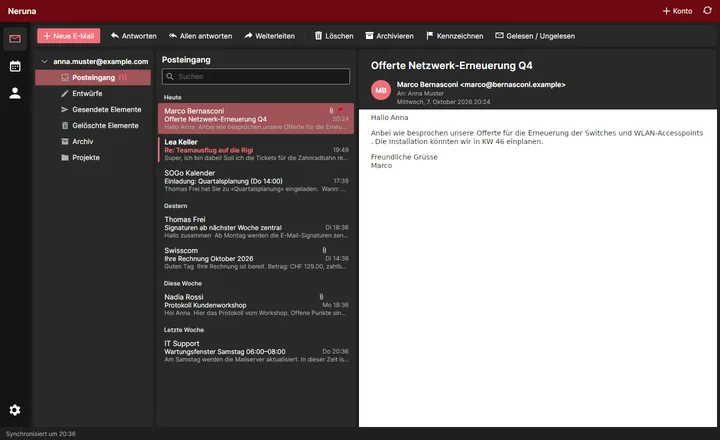Click attachment clip on Marco Bernasconi email
The width and height of the screenshot is (720, 440).
[x=331, y=110]
